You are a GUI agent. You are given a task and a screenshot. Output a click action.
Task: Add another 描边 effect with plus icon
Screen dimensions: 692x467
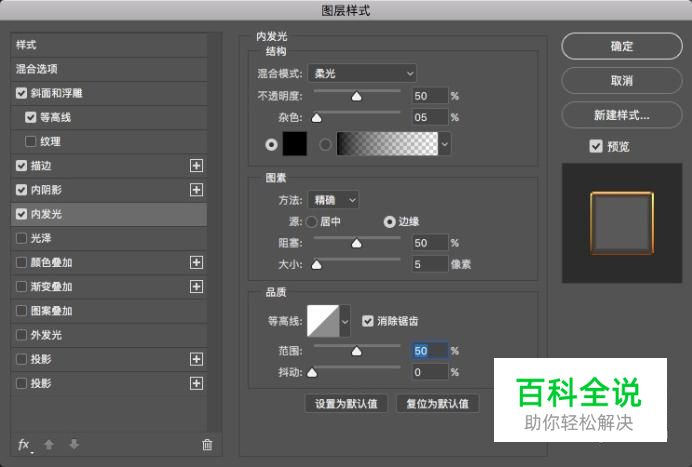tap(196, 166)
